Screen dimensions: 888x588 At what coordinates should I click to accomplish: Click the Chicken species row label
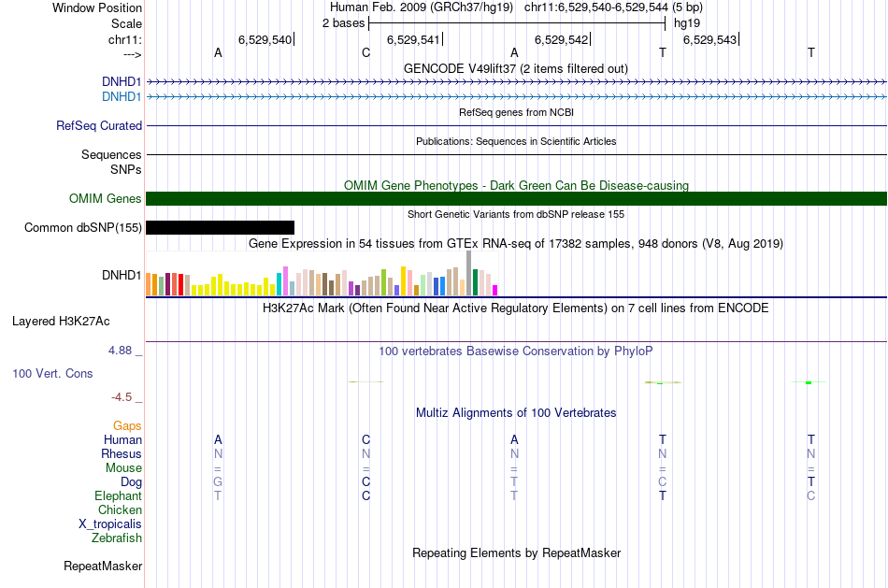click(x=120, y=509)
